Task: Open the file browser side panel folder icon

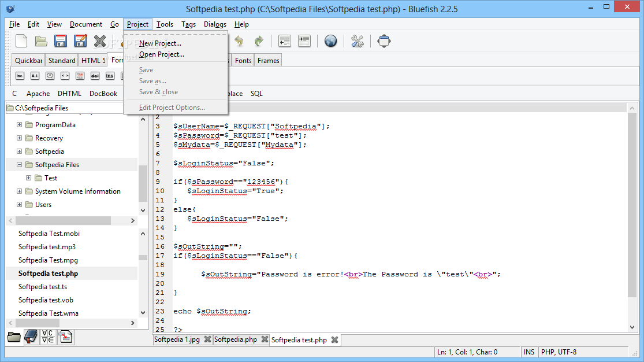Action: (x=14, y=337)
